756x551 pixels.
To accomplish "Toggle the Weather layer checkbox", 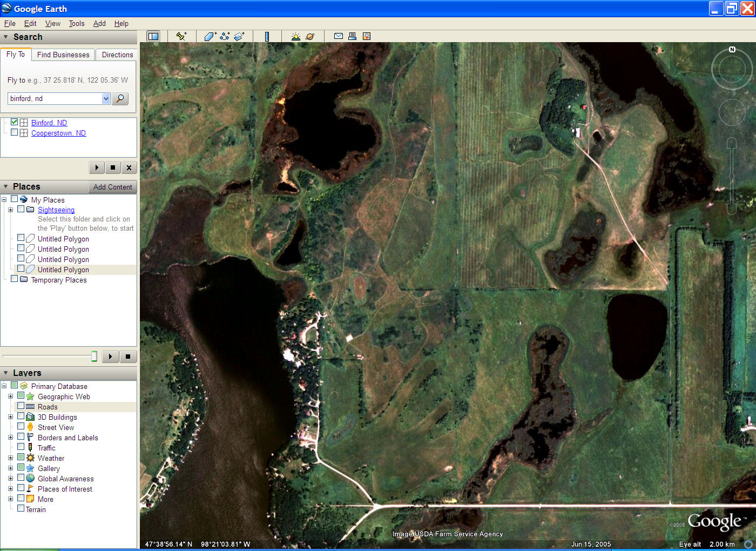I will (21, 457).
